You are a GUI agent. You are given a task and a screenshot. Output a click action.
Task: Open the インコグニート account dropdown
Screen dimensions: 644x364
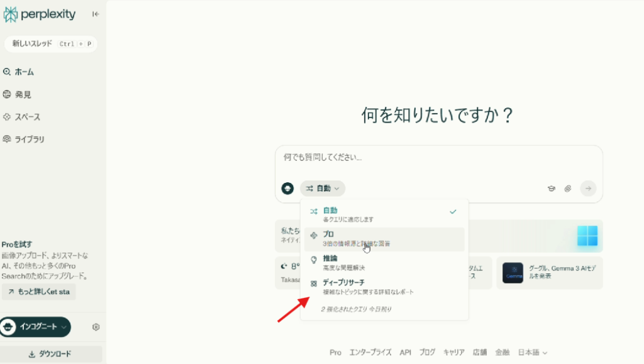(35, 327)
